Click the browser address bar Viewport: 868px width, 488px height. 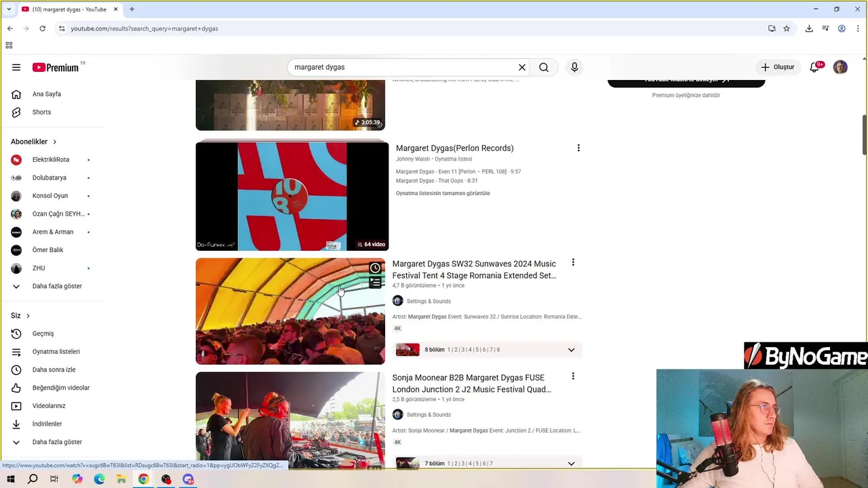pos(407,28)
